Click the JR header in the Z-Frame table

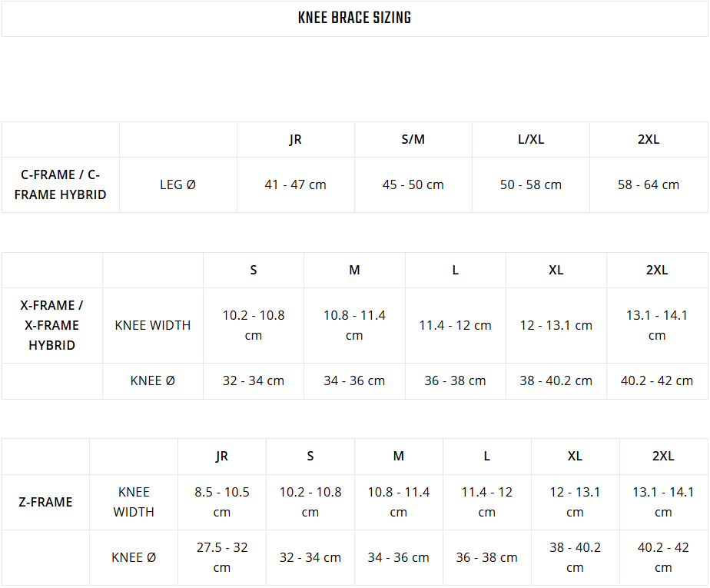click(222, 456)
